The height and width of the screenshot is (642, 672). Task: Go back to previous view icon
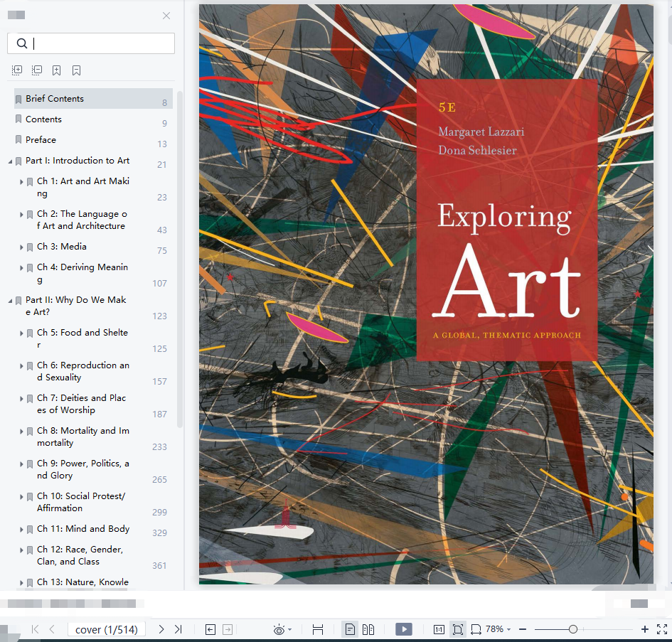pyautogui.click(x=210, y=630)
